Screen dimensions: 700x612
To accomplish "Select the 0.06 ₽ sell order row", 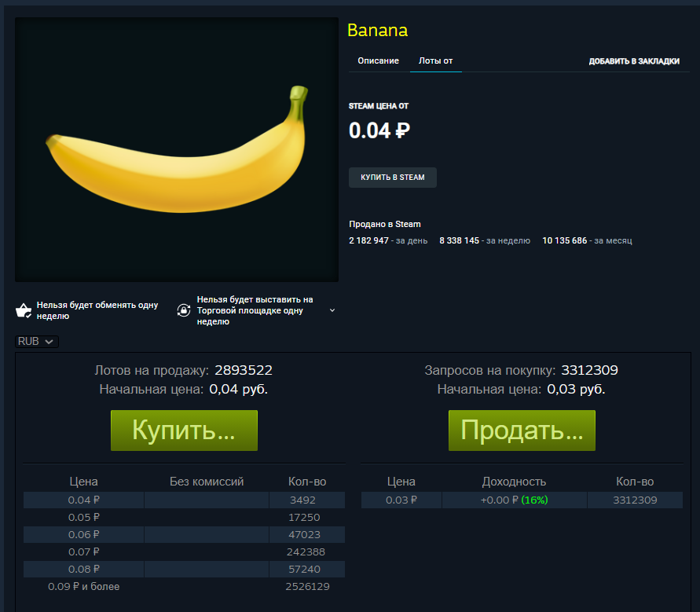I will tap(184, 535).
